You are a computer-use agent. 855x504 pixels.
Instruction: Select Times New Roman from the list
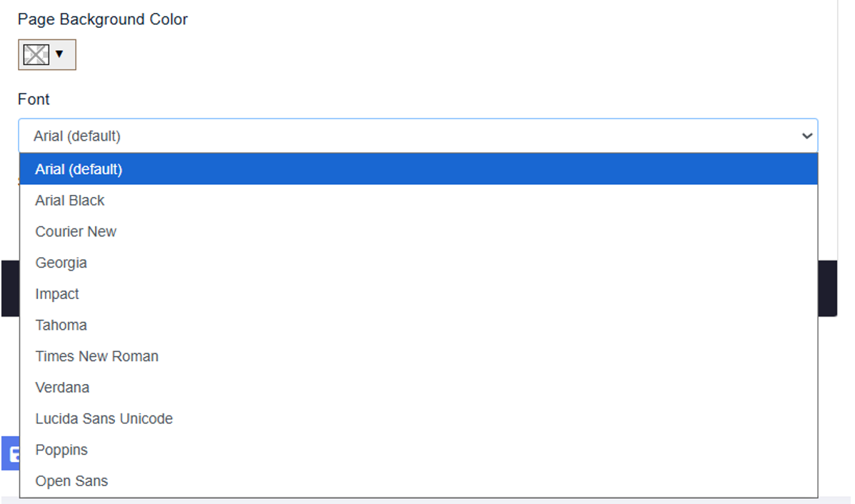(97, 356)
